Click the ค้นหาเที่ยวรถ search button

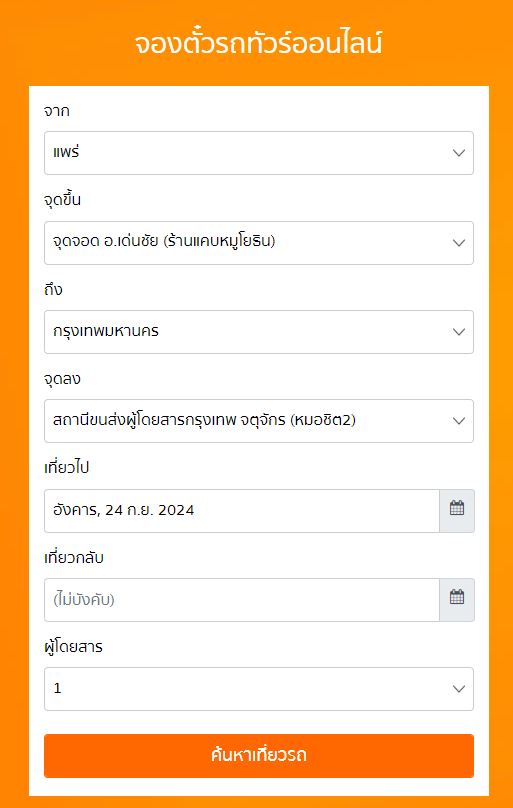(259, 755)
